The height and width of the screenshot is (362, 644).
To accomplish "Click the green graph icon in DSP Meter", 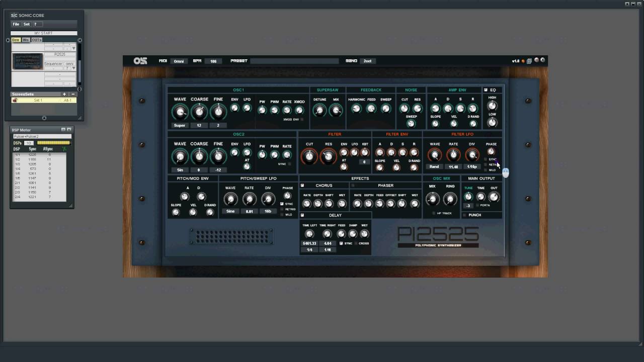I will pos(64,149).
